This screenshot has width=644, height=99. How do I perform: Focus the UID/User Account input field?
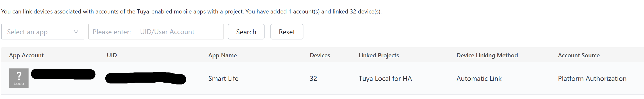coord(156,32)
